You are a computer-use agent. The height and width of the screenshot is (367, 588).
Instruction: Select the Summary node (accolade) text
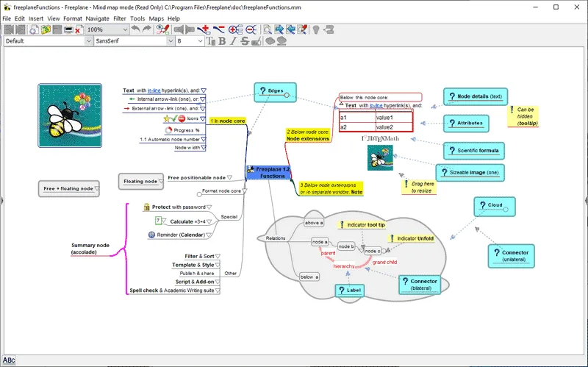pos(90,249)
